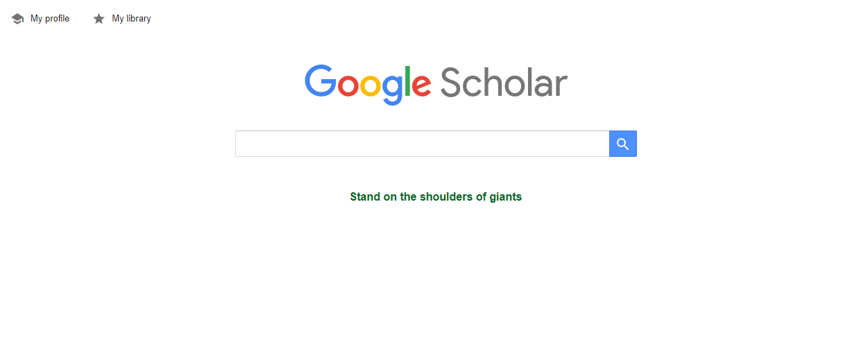
Task: Submit the query with the blue search button
Action: pyautogui.click(x=622, y=144)
